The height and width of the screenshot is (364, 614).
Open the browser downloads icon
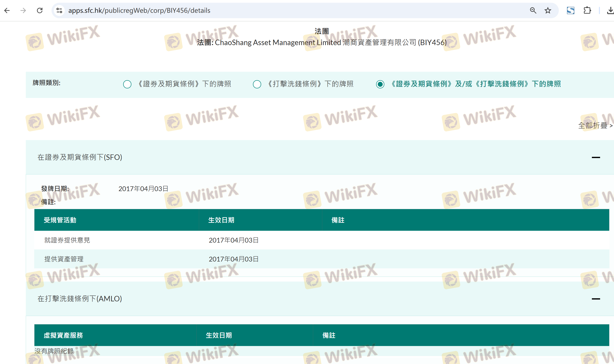(x=610, y=10)
